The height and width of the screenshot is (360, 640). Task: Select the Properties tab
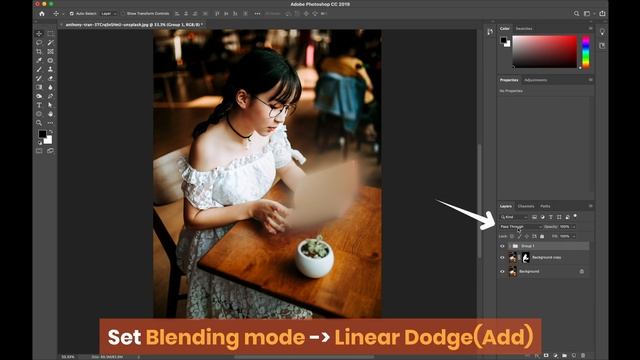click(509, 80)
